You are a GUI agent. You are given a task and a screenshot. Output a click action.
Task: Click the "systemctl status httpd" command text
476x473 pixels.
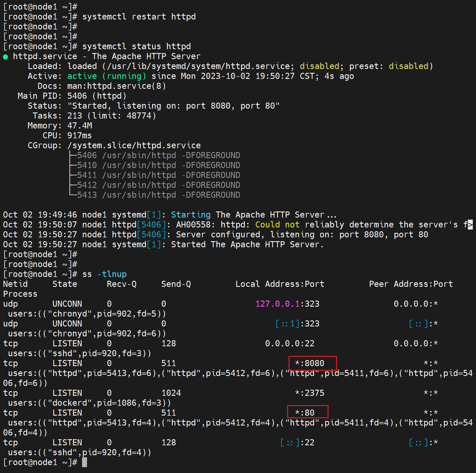(x=136, y=46)
